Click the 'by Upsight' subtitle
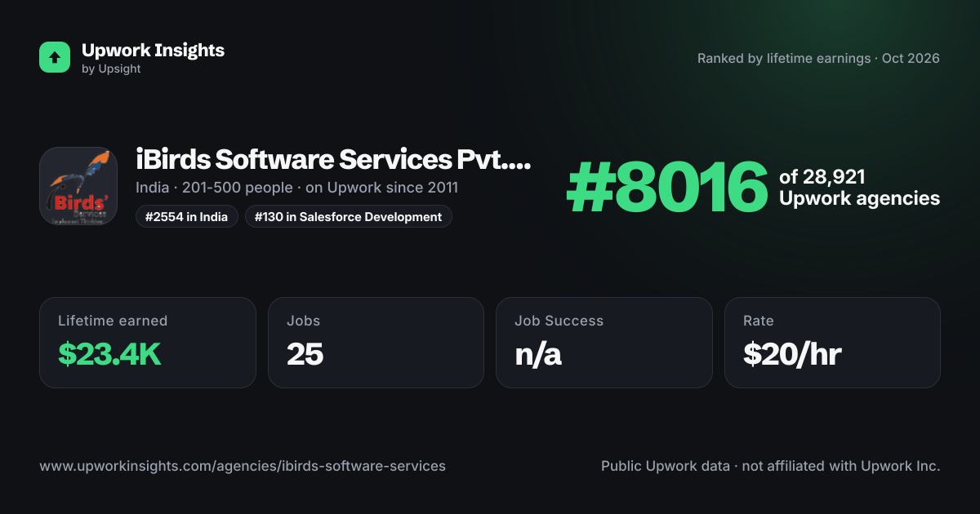Viewport: 980px width, 514px height. tap(111, 69)
